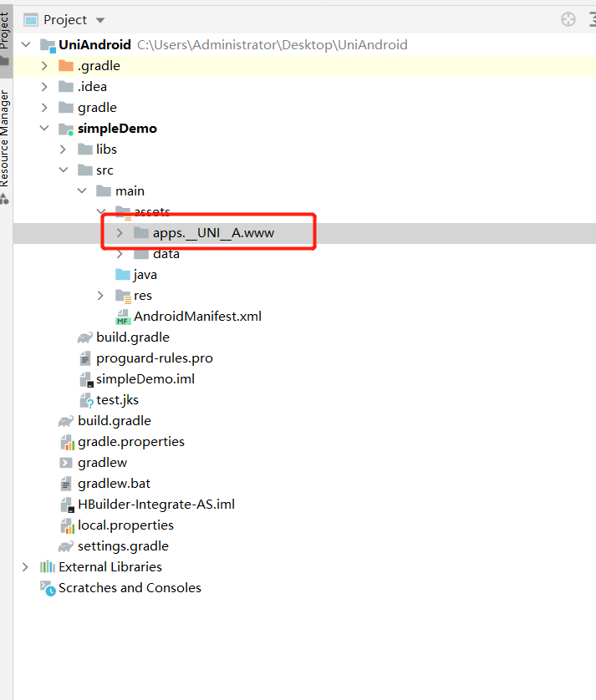Select gradlew file name

point(102,463)
